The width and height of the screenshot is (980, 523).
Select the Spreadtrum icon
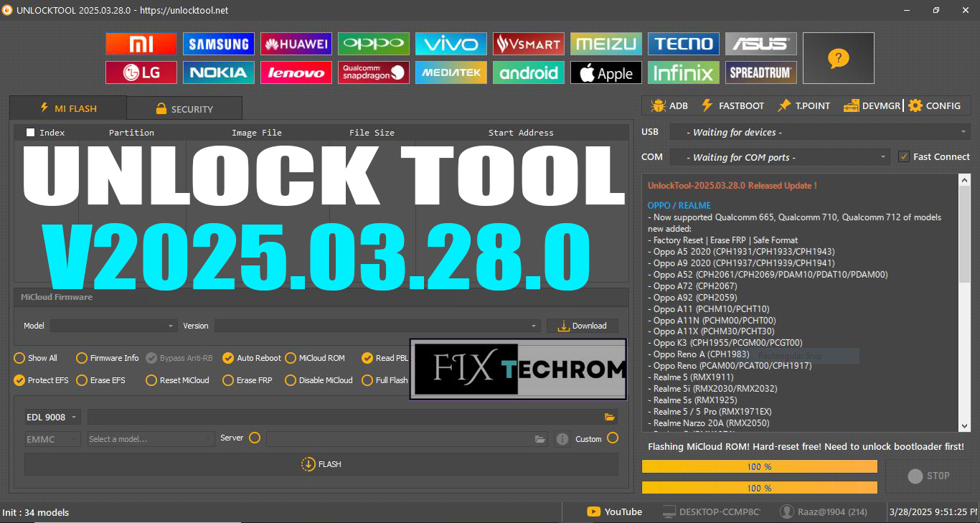pos(761,72)
